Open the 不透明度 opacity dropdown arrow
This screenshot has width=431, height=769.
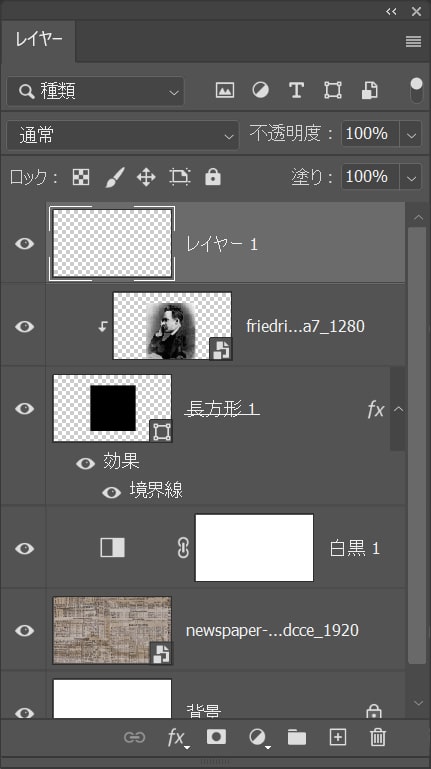411,134
